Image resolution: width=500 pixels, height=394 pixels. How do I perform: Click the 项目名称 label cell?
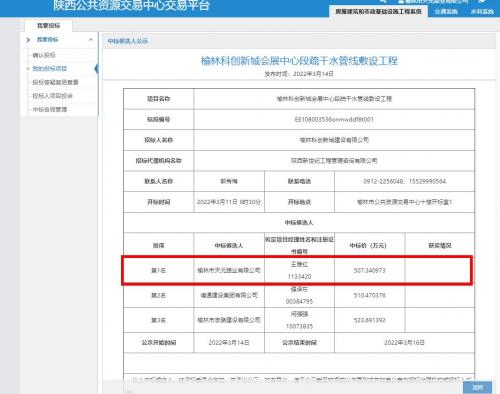(x=159, y=99)
